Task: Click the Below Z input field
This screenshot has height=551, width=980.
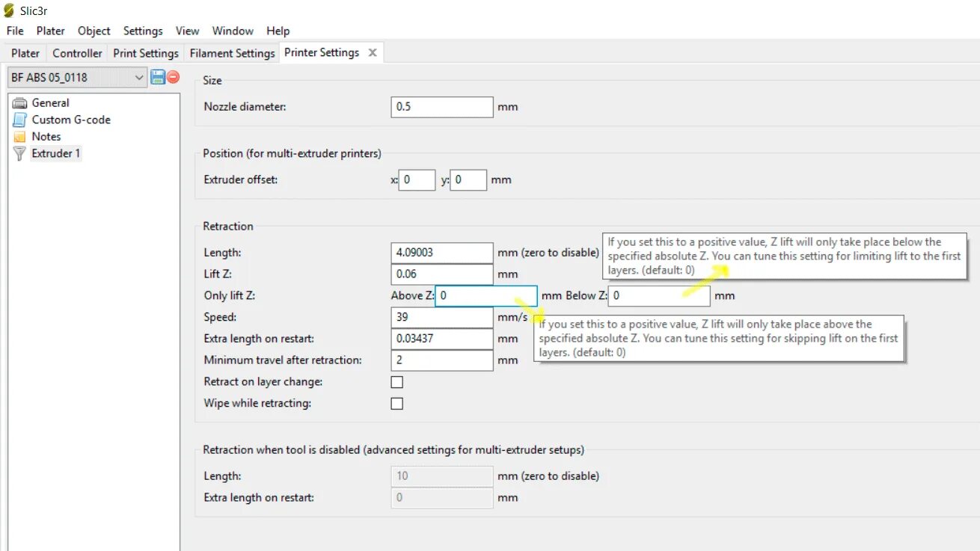Action: [x=658, y=296]
